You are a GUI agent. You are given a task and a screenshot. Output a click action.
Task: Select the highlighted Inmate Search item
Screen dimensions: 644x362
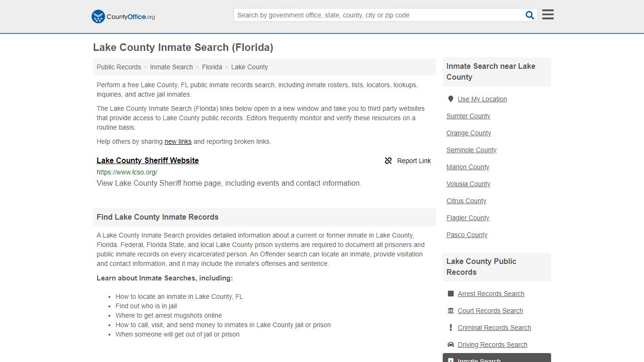(x=497, y=358)
